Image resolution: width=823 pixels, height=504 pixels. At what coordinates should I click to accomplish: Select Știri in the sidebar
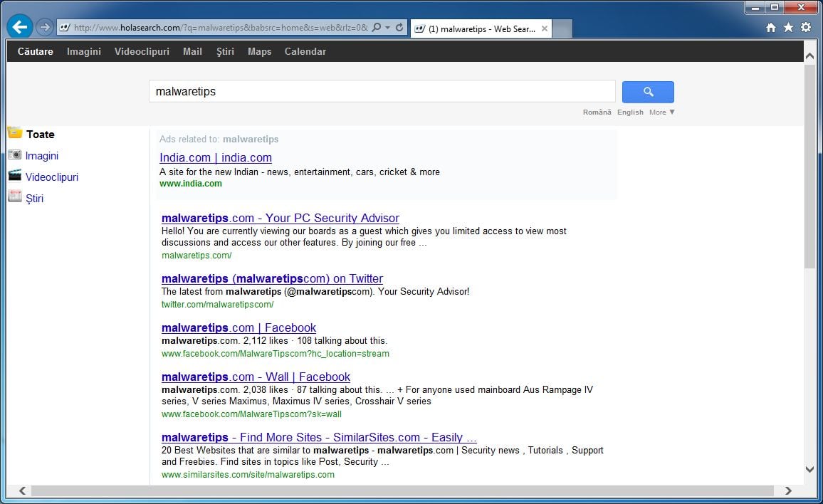point(35,199)
